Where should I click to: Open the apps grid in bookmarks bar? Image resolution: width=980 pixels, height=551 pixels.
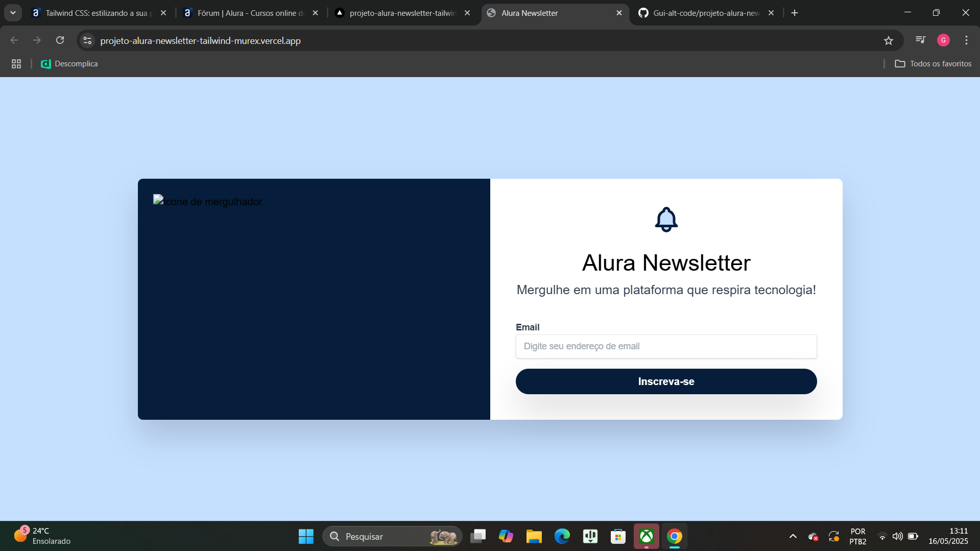click(x=16, y=64)
